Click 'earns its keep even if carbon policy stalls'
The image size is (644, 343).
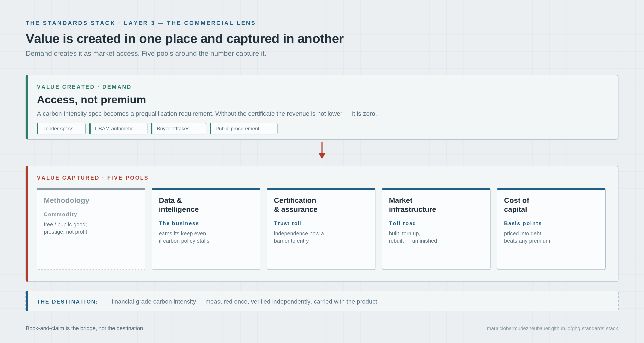184,237
